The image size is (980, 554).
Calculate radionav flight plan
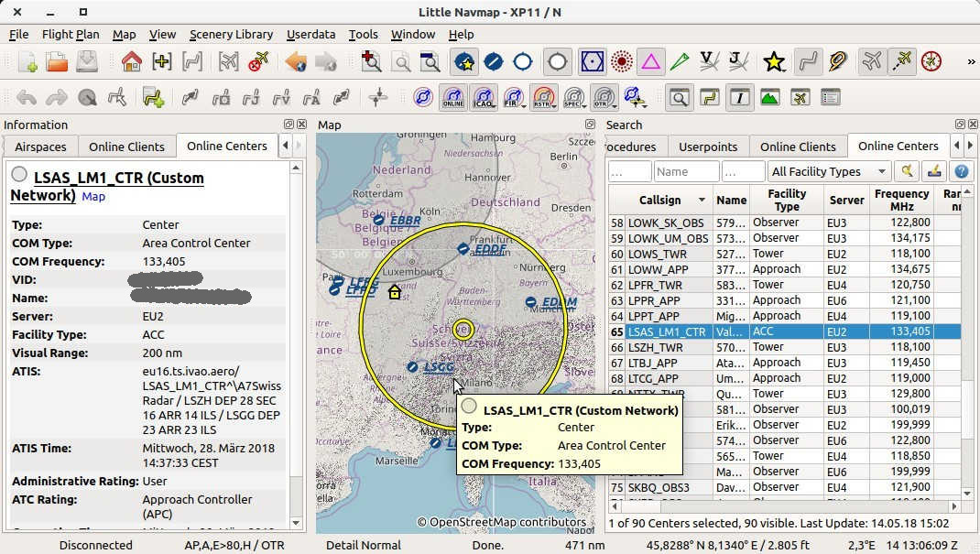click(x=221, y=97)
